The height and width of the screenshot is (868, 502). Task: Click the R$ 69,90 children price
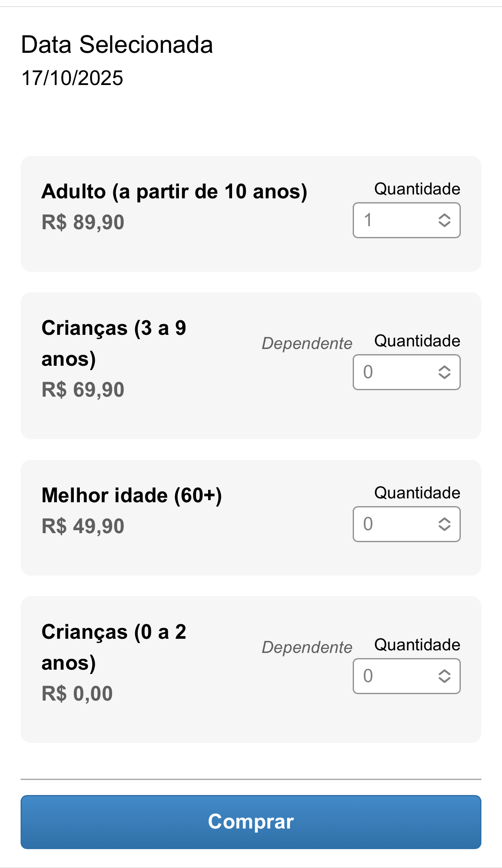click(83, 390)
